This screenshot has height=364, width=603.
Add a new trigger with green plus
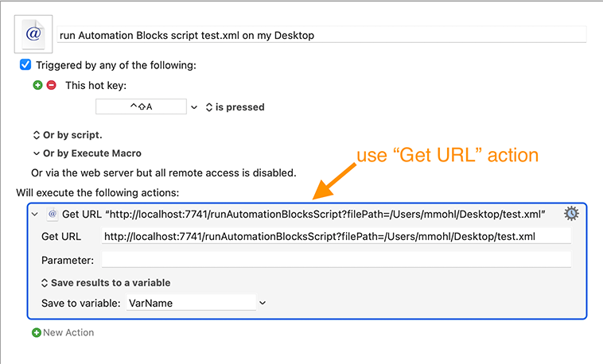tap(37, 85)
